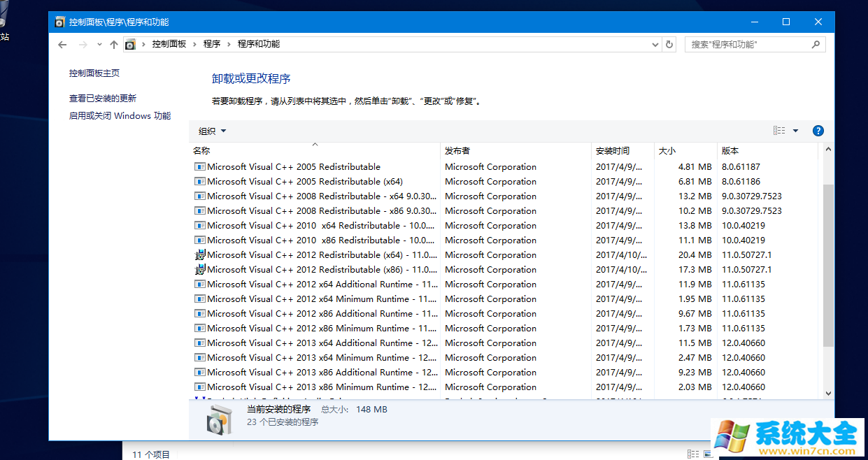The width and height of the screenshot is (868, 460).
Task: Click version cell 8.0.61186
Action: (x=741, y=182)
